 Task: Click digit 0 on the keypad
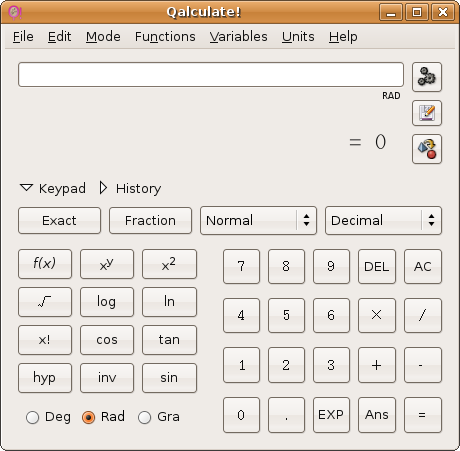coord(241,415)
